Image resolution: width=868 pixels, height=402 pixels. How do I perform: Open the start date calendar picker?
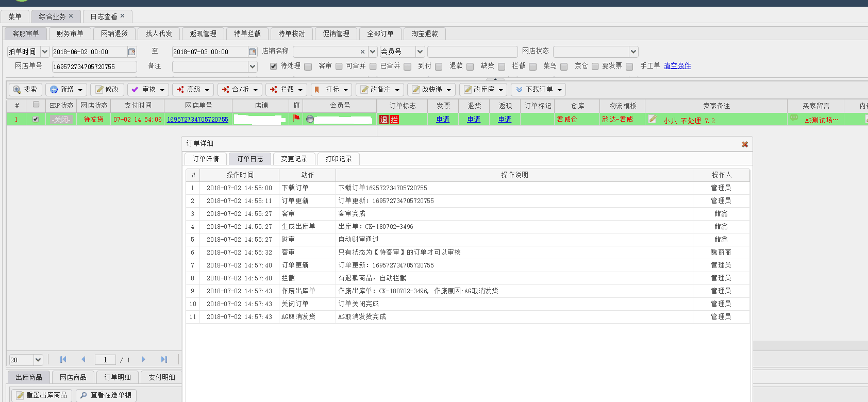point(132,52)
